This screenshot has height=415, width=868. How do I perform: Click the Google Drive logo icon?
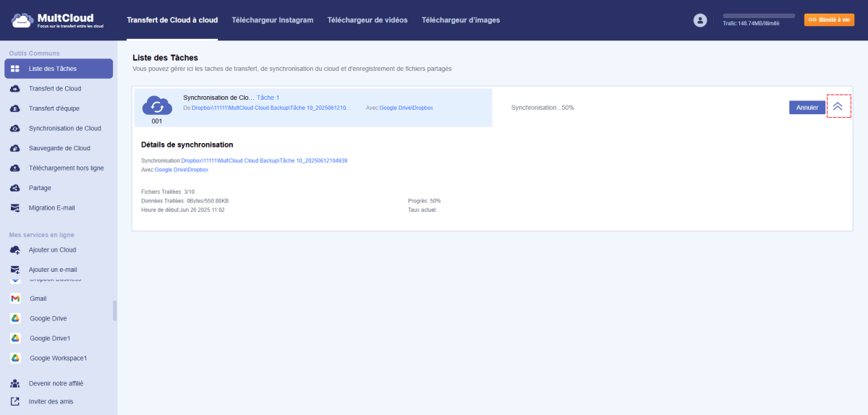[x=14, y=318]
